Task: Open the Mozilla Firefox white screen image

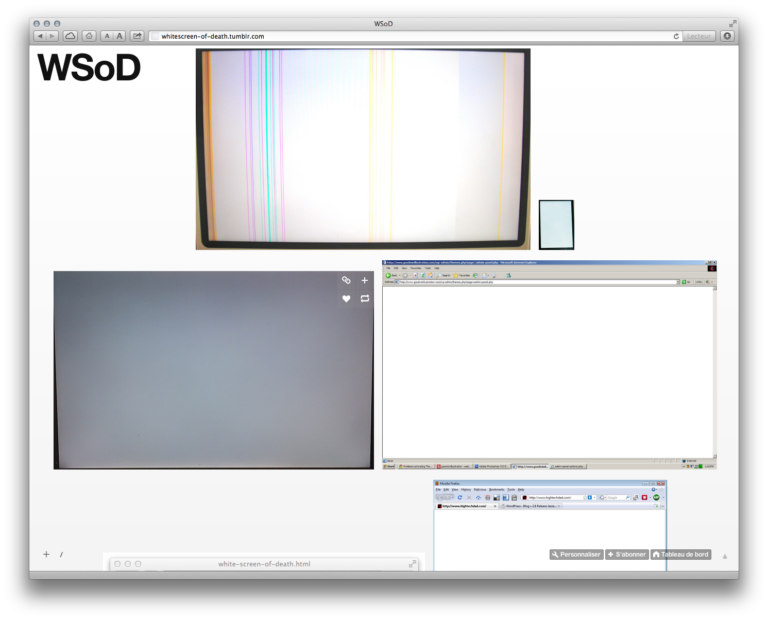Action: pyautogui.click(x=550, y=525)
